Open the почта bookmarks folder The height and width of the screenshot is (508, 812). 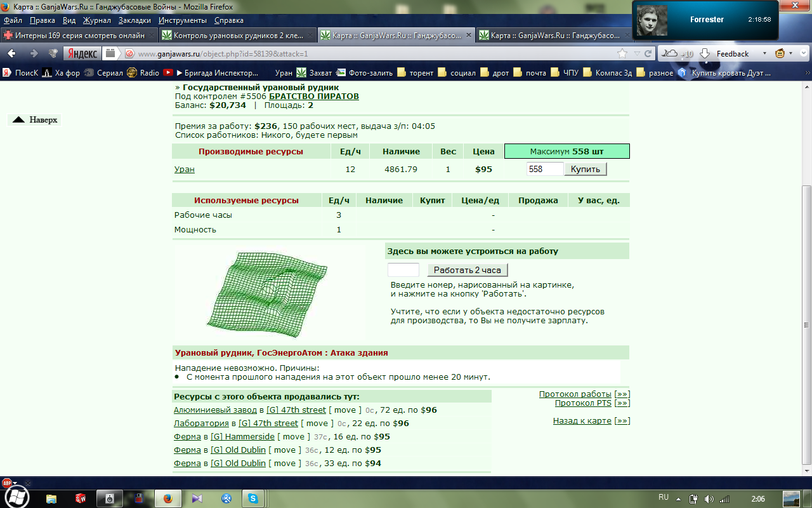coord(530,73)
